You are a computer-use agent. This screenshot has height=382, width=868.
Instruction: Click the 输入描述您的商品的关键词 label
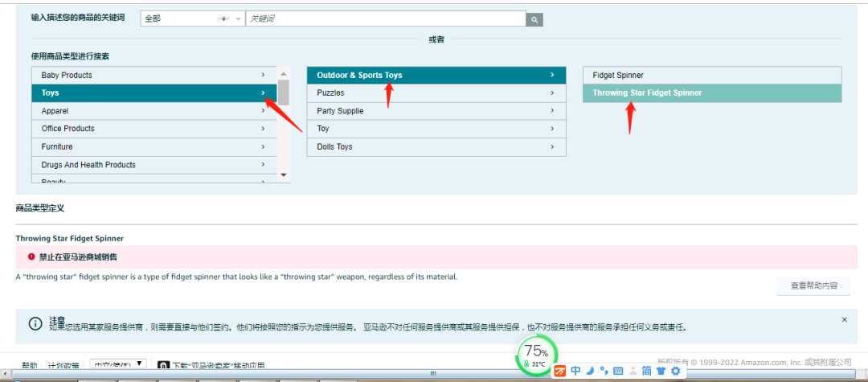coord(78,17)
